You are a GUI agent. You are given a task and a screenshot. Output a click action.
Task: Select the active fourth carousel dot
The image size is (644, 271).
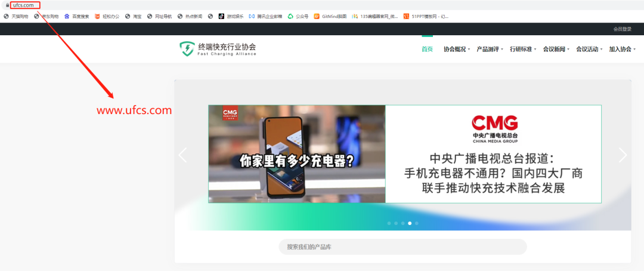(410, 223)
